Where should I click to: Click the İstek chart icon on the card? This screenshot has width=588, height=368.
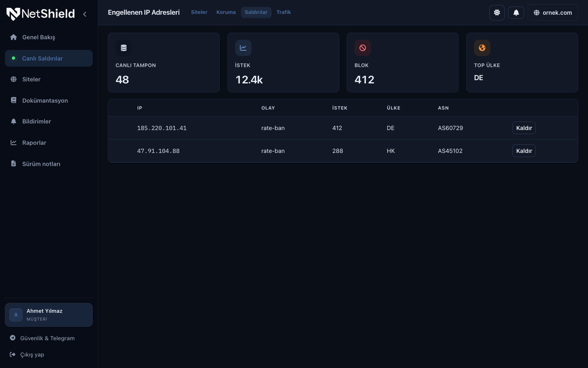coord(243,48)
